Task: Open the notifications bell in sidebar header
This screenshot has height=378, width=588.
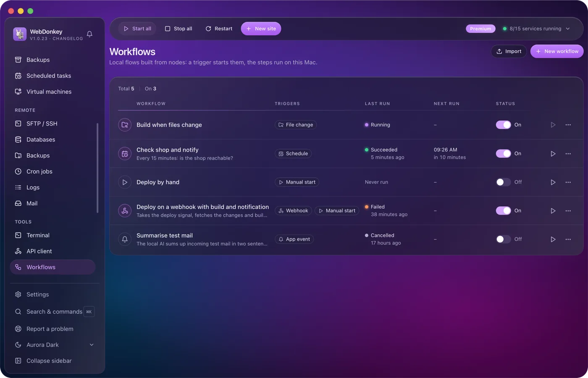Action: click(89, 34)
